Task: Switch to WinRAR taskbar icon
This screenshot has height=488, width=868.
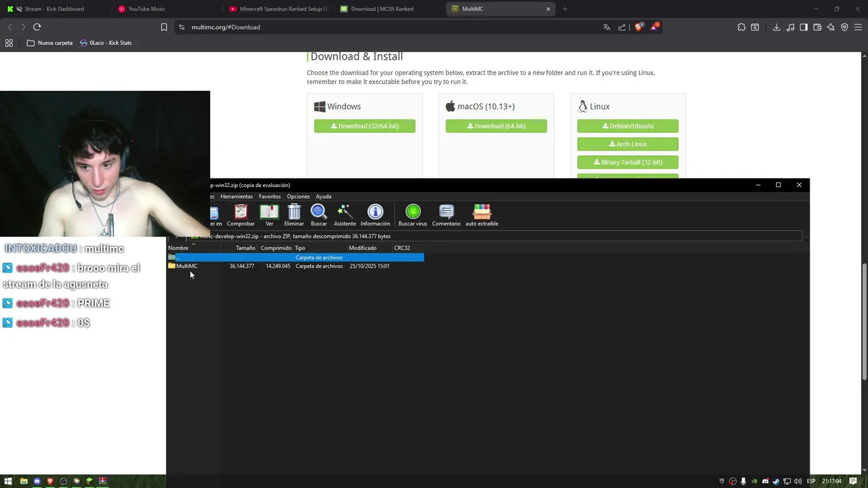Action: [102, 481]
